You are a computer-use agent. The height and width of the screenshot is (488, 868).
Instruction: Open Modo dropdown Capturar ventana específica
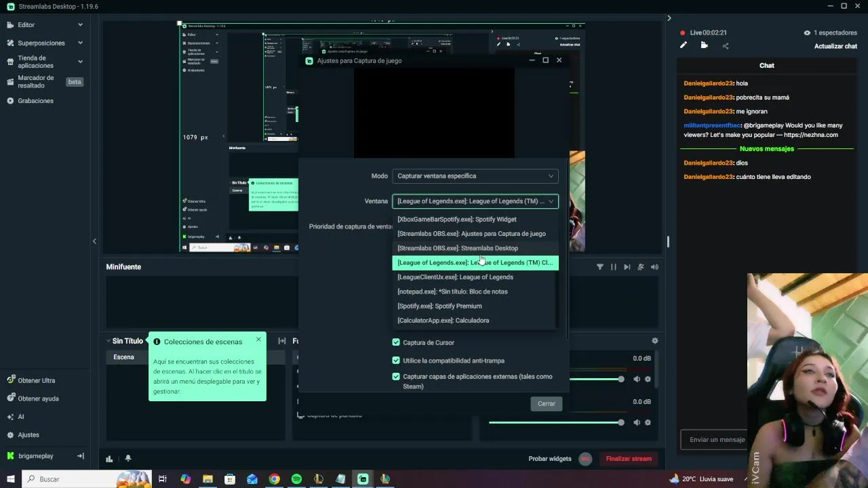(x=475, y=176)
